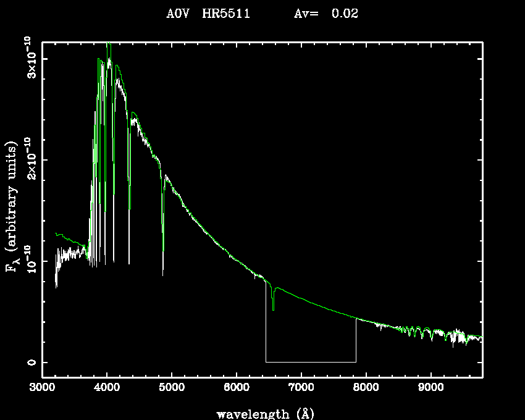Click the 3000 x-axis tick label

click(x=42, y=388)
